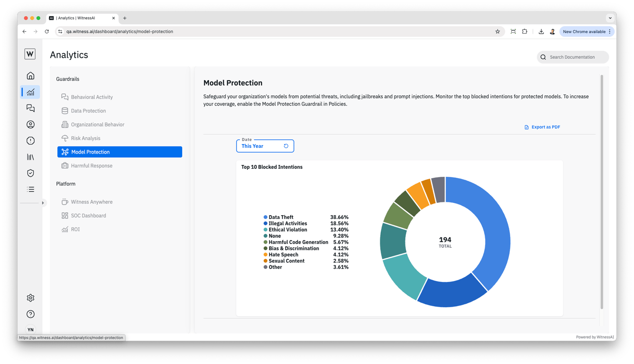Click the WitnessAI W logo
The width and height of the screenshot is (634, 364).
click(x=30, y=54)
